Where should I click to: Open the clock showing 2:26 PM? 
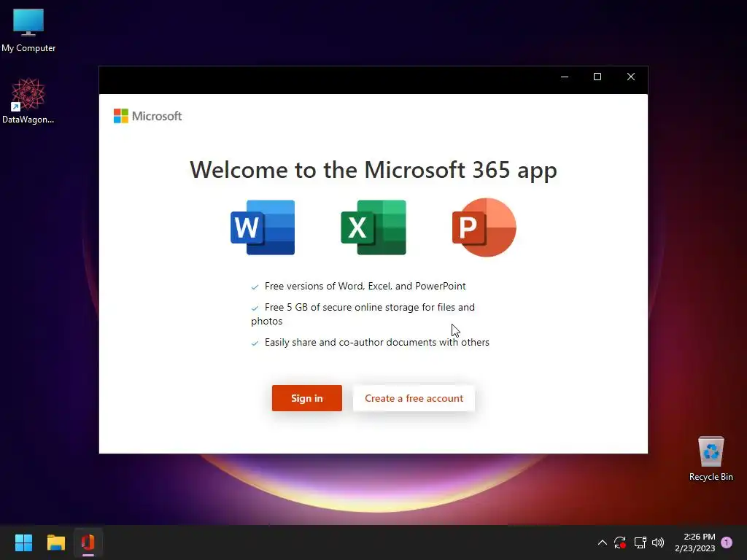click(695, 542)
